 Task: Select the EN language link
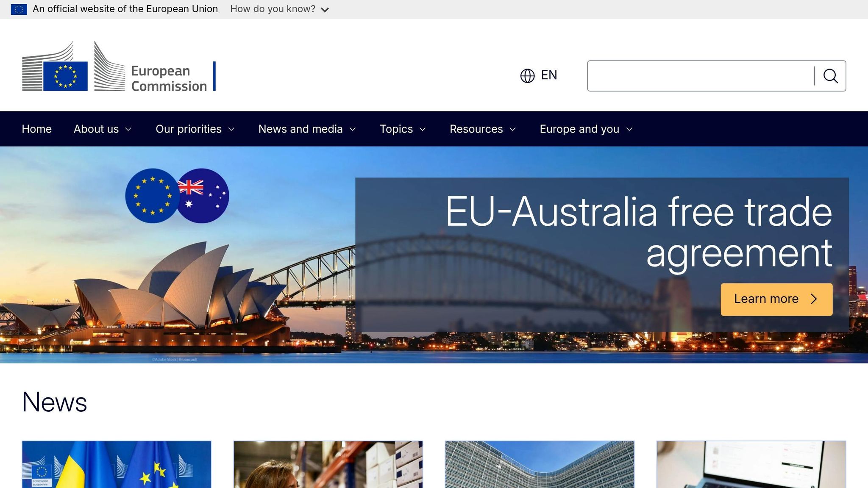point(549,75)
